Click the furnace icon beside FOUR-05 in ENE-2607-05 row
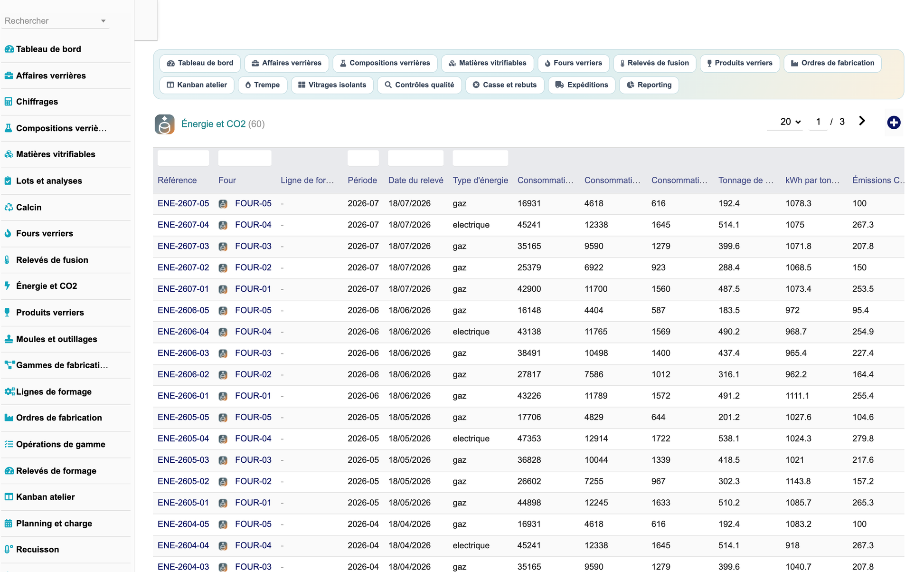 pyautogui.click(x=223, y=204)
